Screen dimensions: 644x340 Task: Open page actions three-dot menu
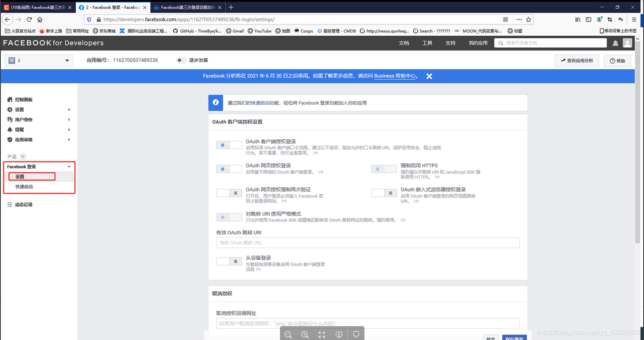coord(519,19)
